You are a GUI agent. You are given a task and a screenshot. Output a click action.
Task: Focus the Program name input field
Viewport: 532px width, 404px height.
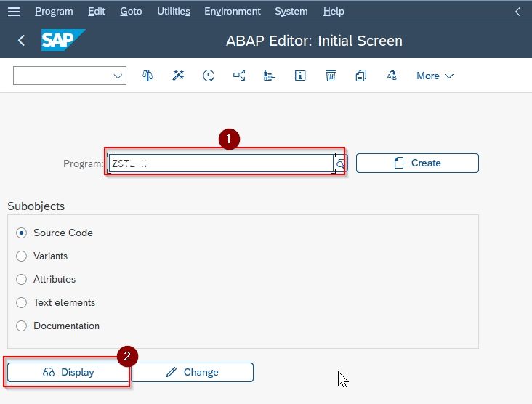[x=221, y=163]
